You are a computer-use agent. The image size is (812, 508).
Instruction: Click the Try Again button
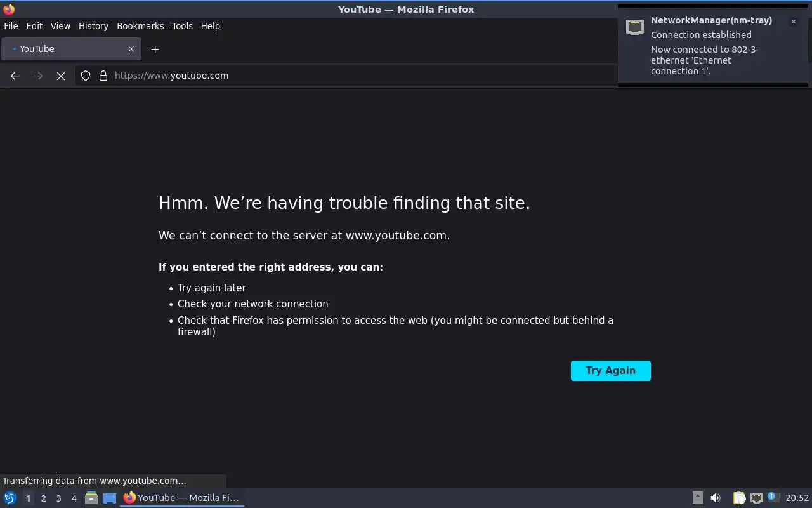[x=610, y=371]
